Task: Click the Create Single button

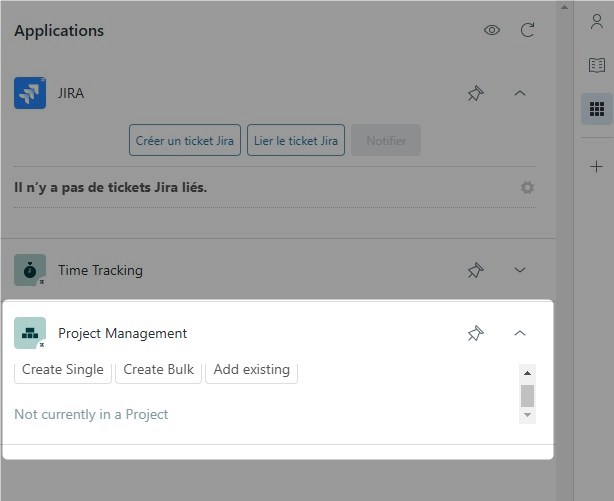Action: (x=63, y=372)
